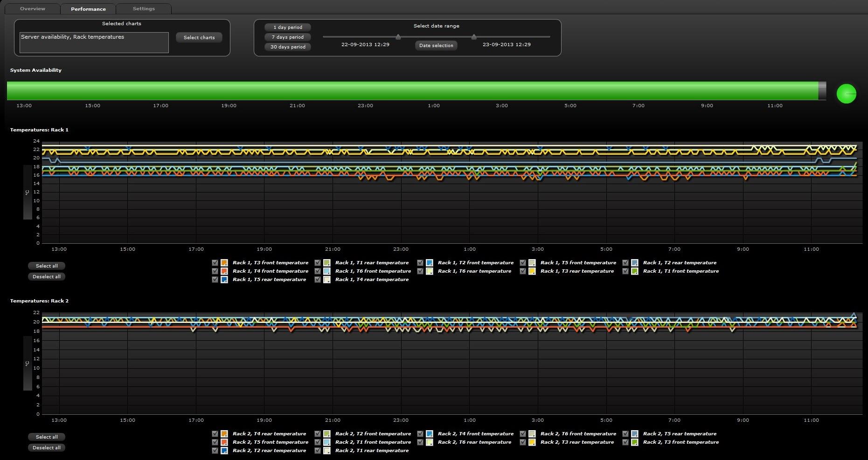Toggle Rack 1, T1 front temperature checkbox
This screenshot has width=868, height=460.
pyautogui.click(x=625, y=271)
